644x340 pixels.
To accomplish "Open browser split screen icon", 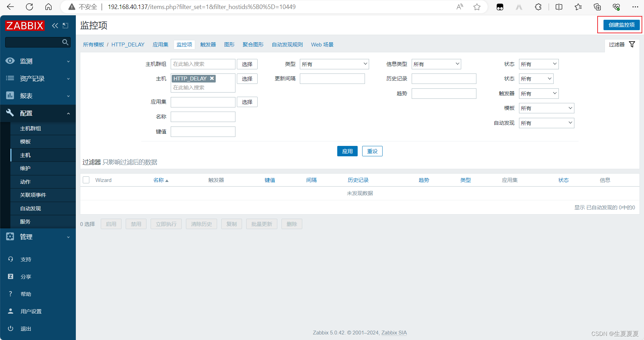I will [x=559, y=7].
